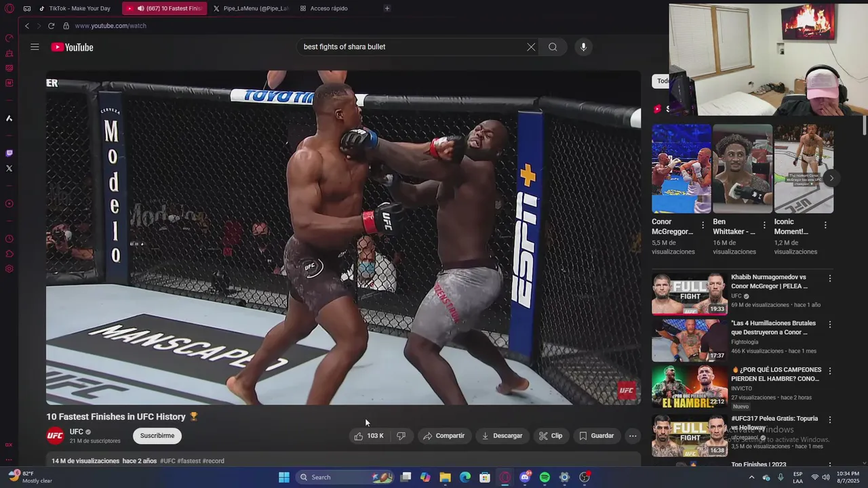Screen dimensions: 868x488
Task: Open the #UFC hashtag link
Action: (x=167, y=461)
